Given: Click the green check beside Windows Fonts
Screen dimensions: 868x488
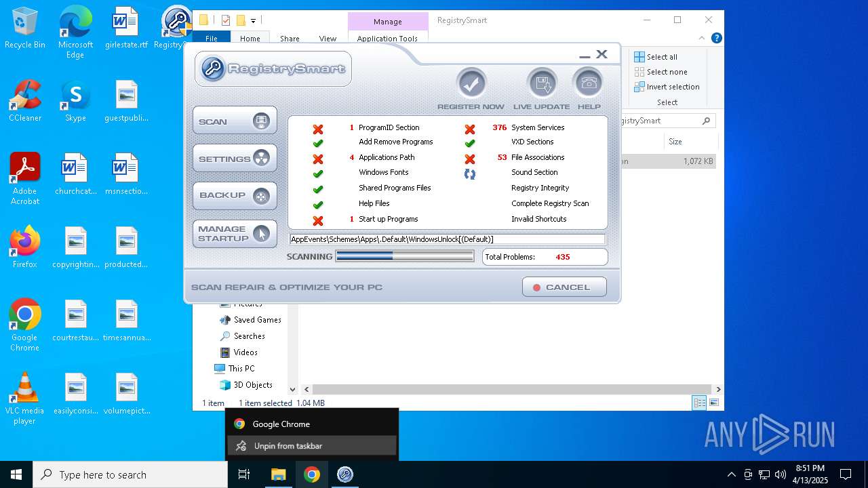Looking at the screenshot, I should point(317,174).
